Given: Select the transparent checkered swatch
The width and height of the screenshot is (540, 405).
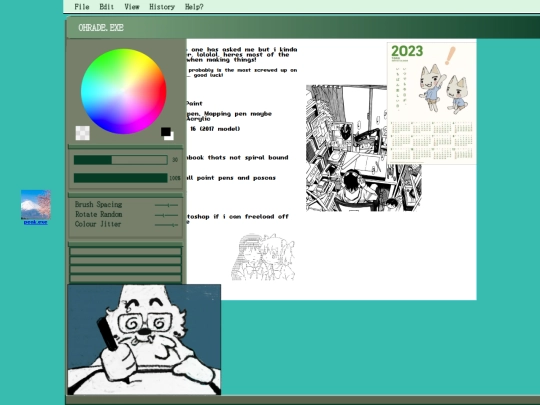Looking at the screenshot, I should (83, 133).
